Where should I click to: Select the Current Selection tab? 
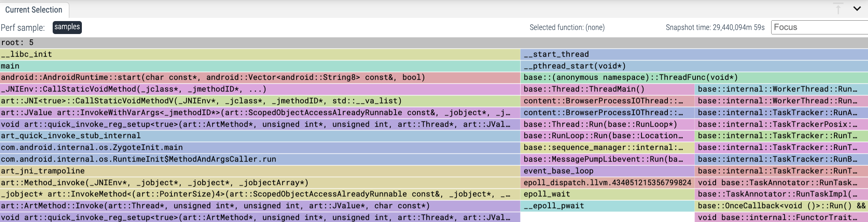(x=34, y=10)
